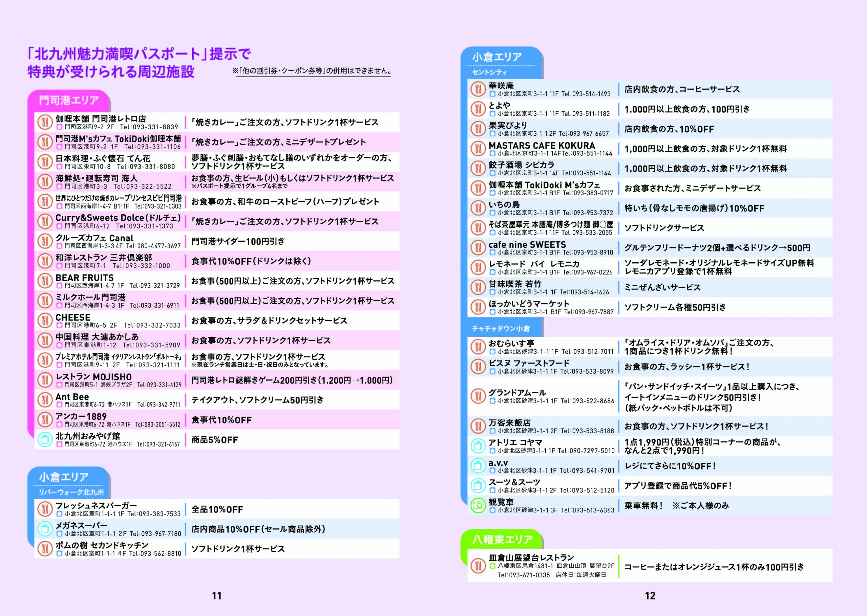Click page number 11

[217, 595]
